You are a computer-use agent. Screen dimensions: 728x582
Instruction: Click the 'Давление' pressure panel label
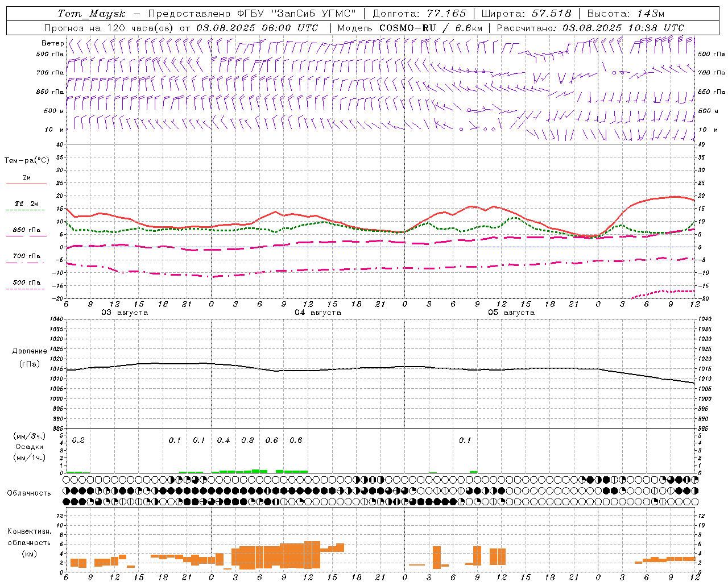click(x=30, y=351)
